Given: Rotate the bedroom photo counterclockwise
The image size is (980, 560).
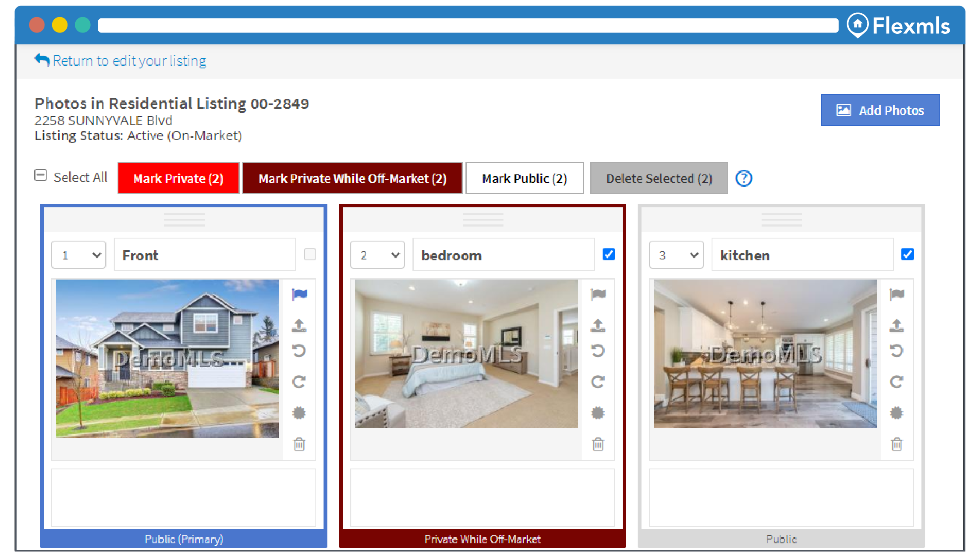Looking at the screenshot, I should (598, 351).
